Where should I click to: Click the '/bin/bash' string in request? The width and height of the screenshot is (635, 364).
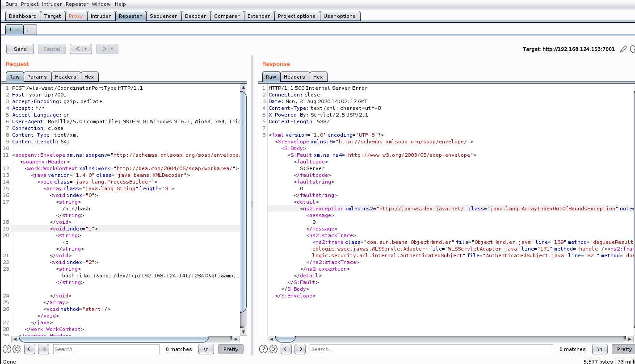[76, 209]
